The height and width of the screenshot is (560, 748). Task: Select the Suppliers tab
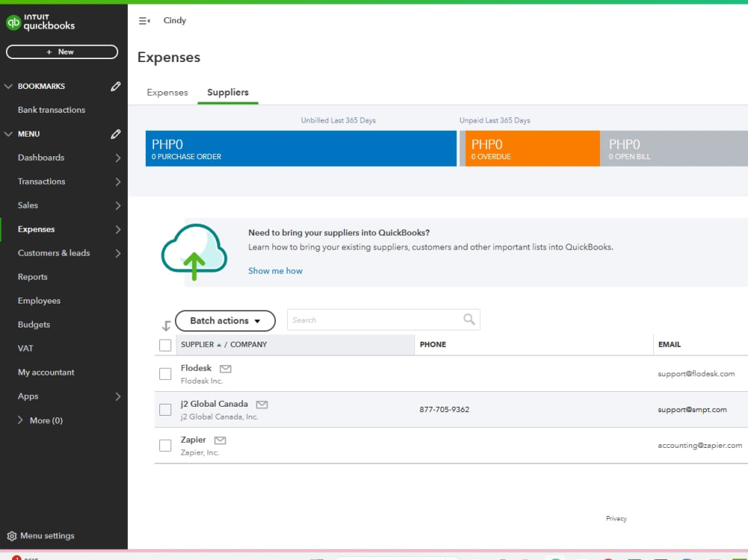click(x=227, y=93)
